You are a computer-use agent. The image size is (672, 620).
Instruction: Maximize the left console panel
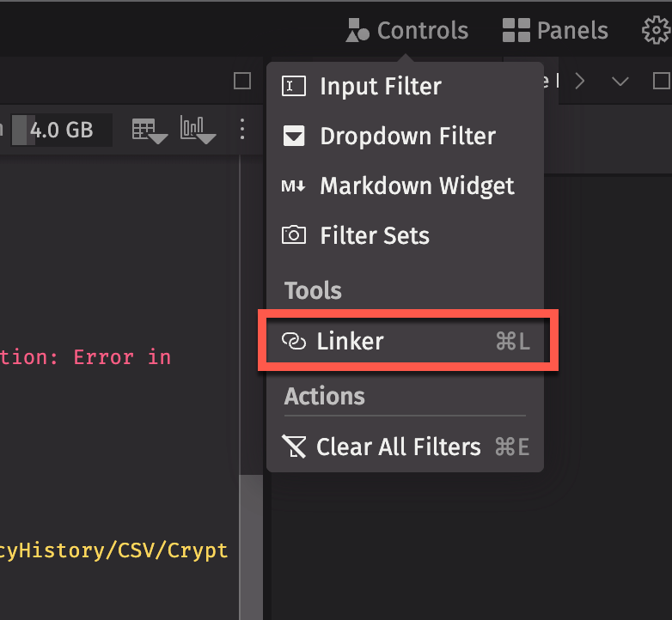242,81
